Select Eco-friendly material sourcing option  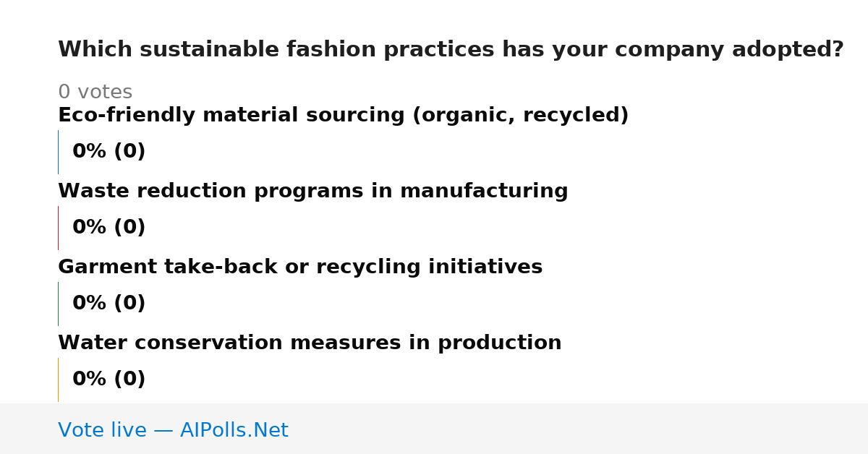point(344,116)
